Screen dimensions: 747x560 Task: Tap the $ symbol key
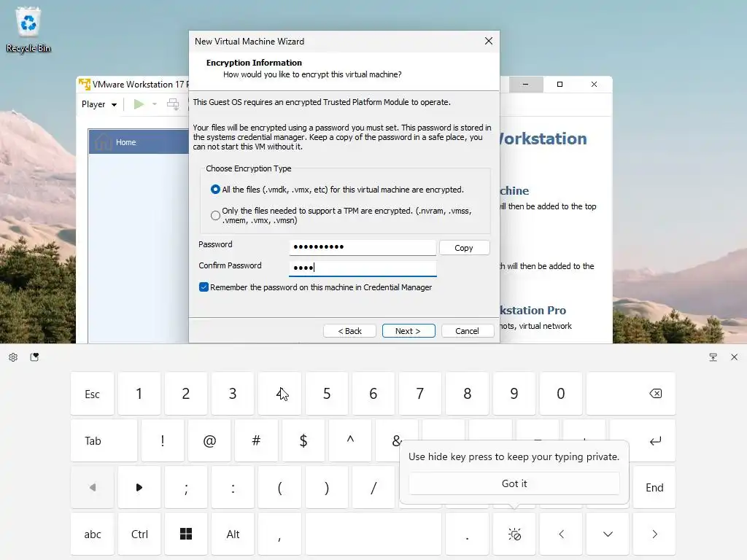[303, 440]
